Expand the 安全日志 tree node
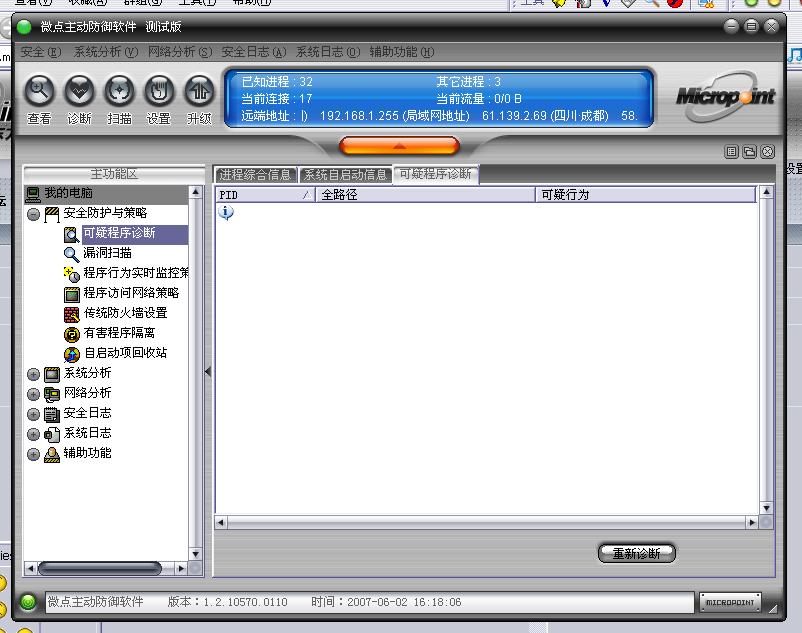Image resolution: width=802 pixels, height=633 pixels. coord(33,414)
